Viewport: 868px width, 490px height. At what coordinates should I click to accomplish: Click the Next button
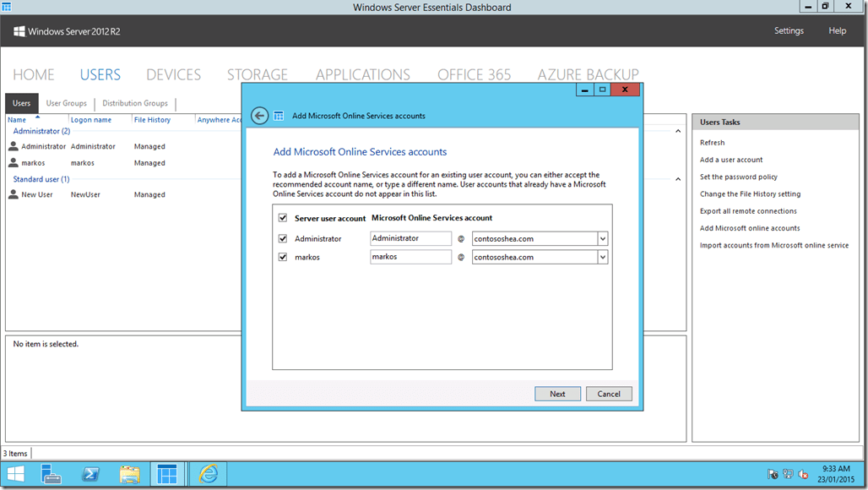tap(557, 393)
